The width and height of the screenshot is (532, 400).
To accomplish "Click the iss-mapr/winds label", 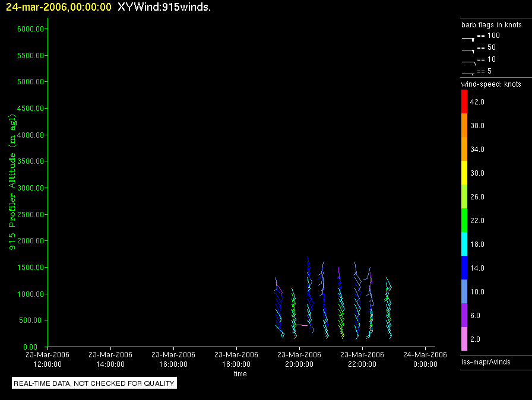I will 486,361.
